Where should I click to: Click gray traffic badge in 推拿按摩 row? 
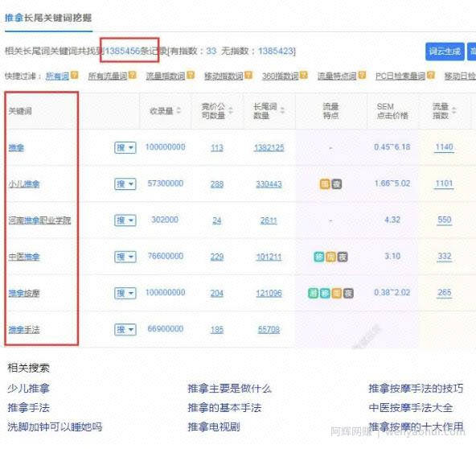[348, 293]
